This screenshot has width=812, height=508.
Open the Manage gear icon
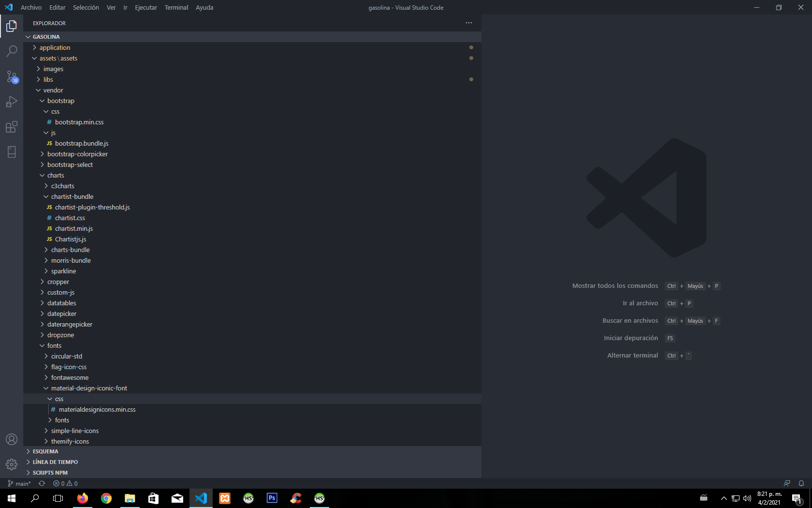12,464
